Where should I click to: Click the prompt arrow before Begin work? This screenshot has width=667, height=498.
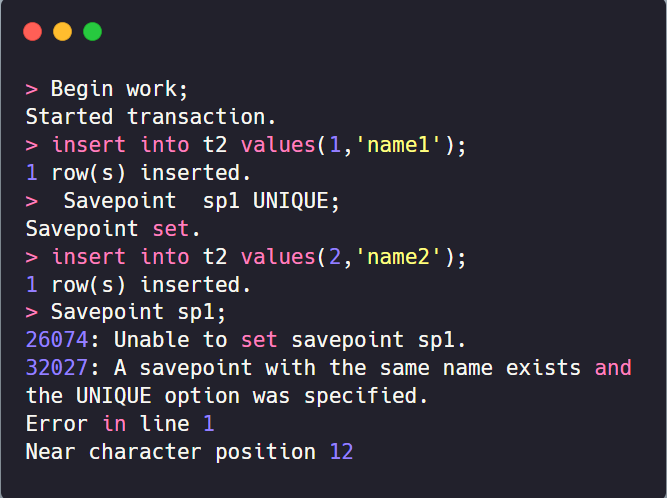coord(31,89)
